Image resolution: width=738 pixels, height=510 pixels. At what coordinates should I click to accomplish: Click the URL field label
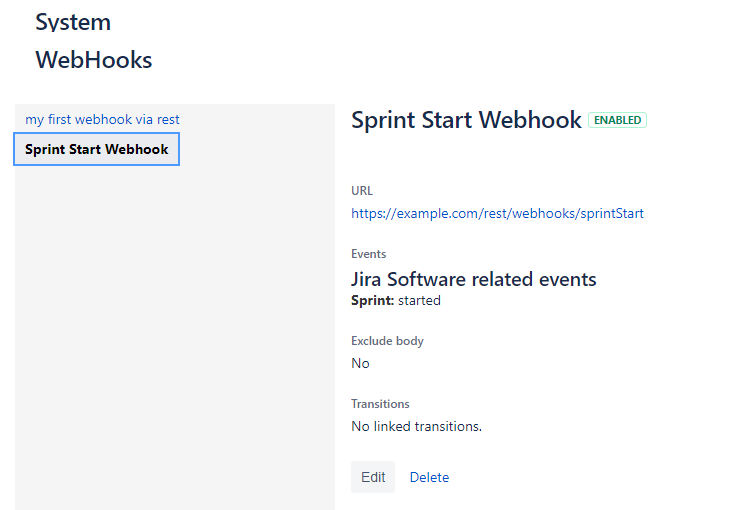click(x=362, y=191)
